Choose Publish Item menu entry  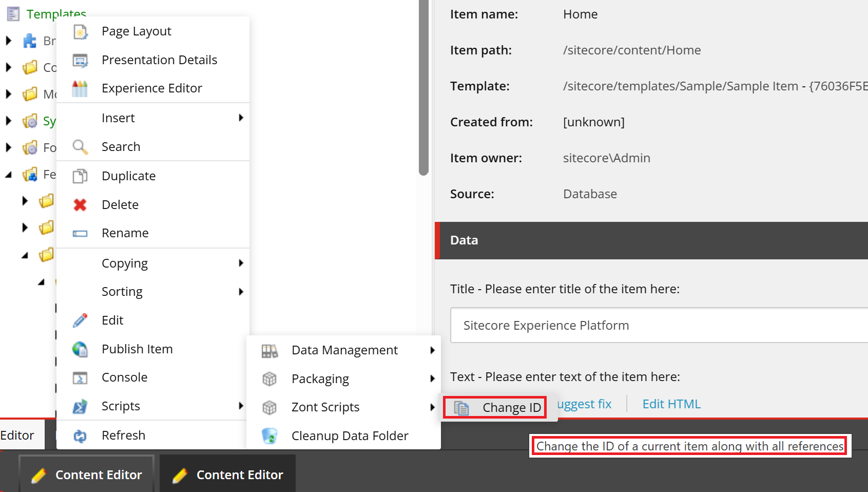[152, 349]
